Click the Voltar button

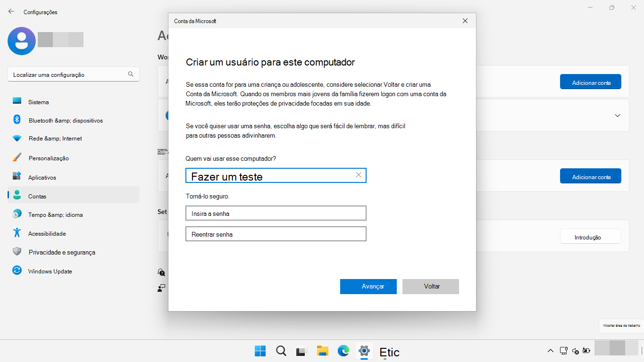pos(431,287)
